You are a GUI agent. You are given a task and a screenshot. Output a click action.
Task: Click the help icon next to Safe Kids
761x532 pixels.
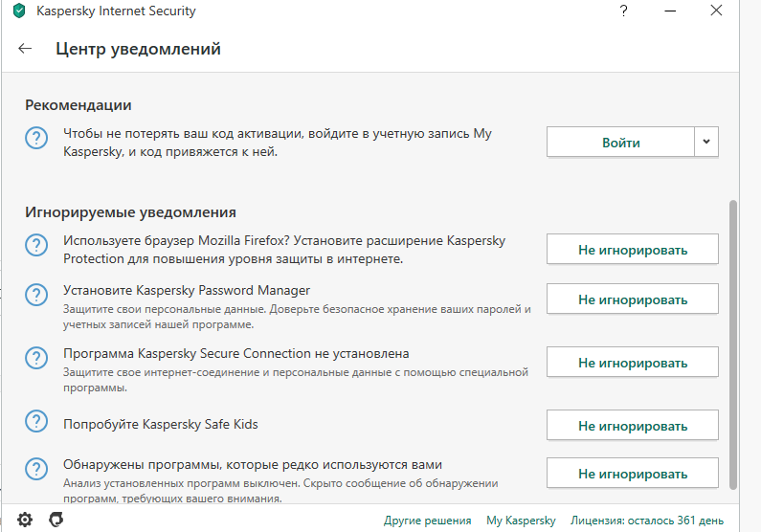point(36,421)
